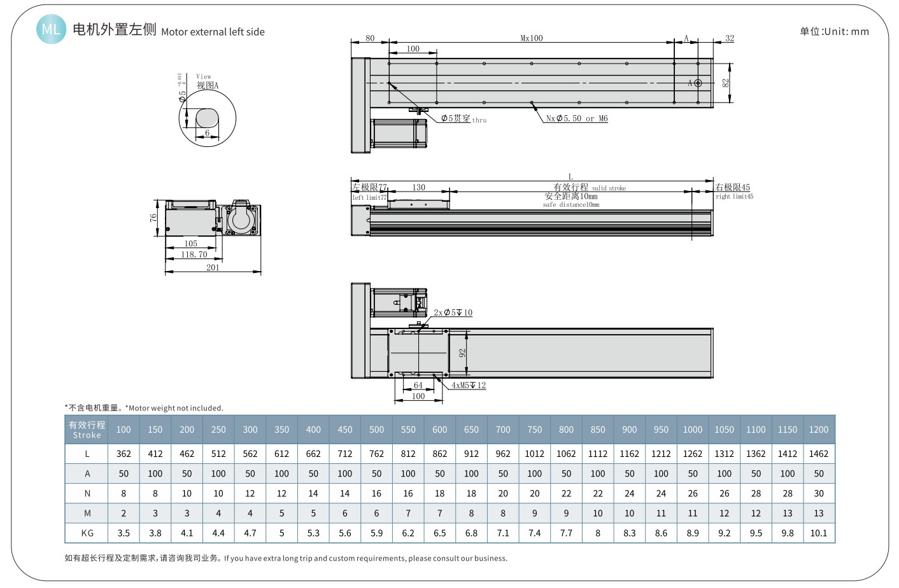Click the '有效行程 valid stroke' drawing label

(590, 187)
